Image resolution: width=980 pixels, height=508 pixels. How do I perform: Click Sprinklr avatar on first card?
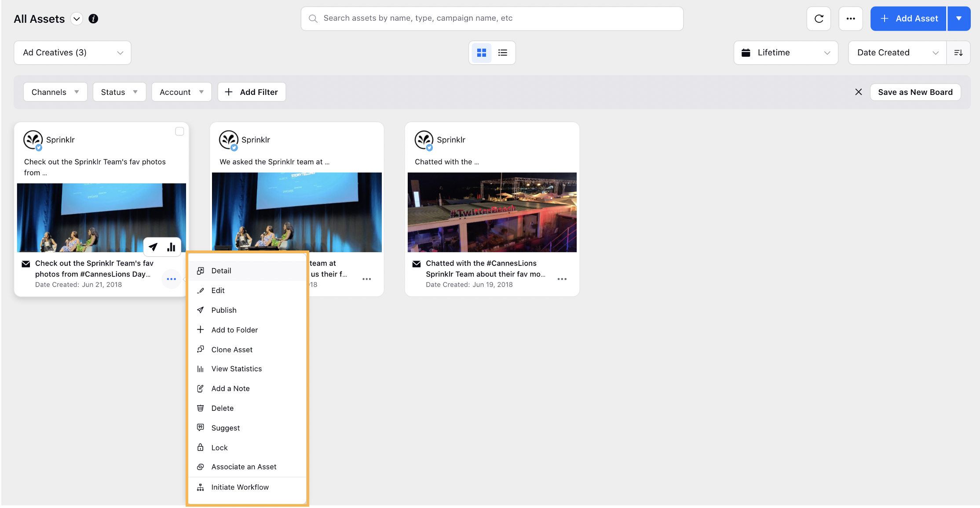33,140
